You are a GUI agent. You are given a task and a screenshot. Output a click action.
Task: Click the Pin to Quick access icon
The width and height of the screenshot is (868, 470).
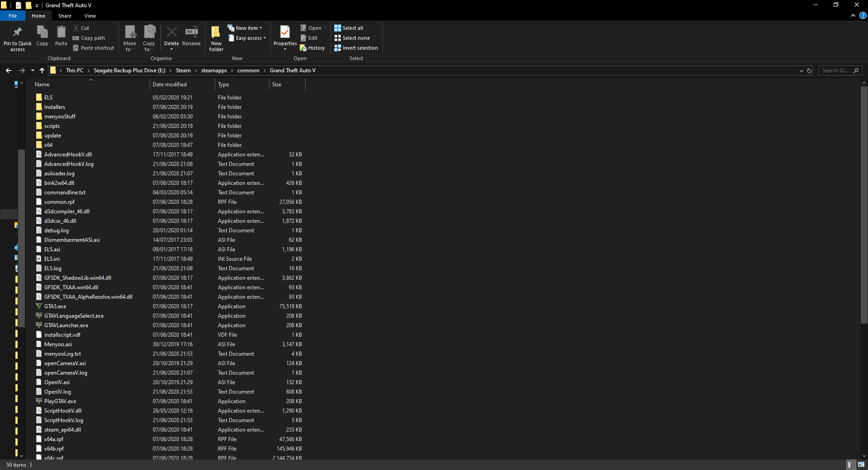(18, 33)
